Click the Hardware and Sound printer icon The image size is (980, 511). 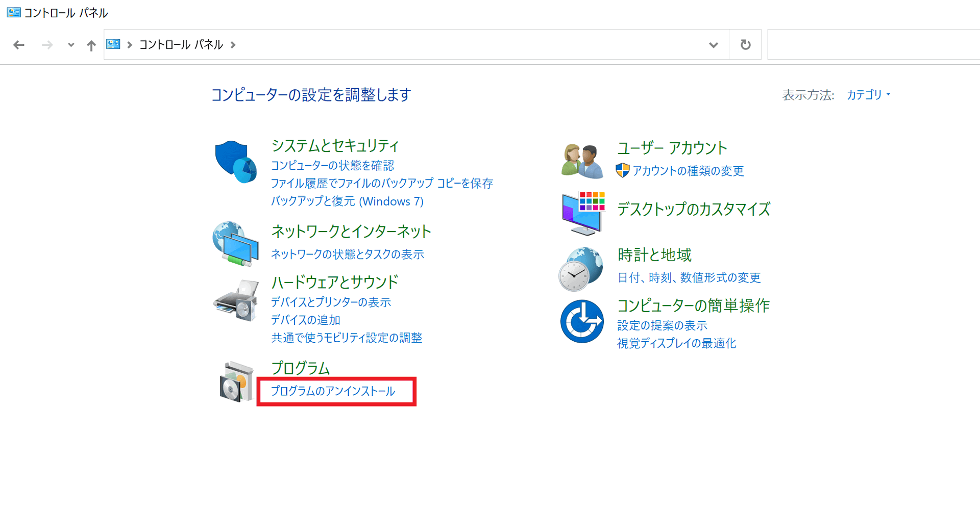[x=236, y=300]
